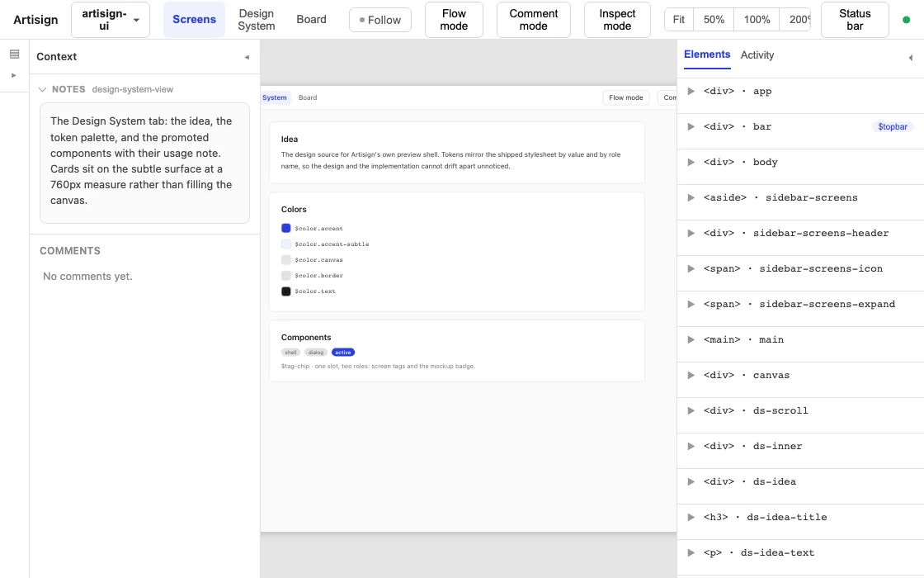The width and height of the screenshot is (924, 578).
Task: Expand the div canvas element
Action: (691, 375)
